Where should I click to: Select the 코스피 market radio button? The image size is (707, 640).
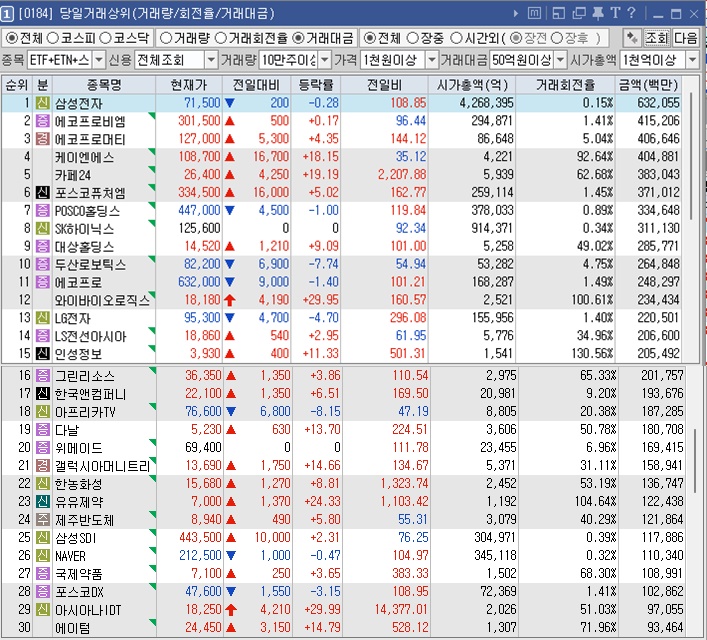click(x=53, y=38)
